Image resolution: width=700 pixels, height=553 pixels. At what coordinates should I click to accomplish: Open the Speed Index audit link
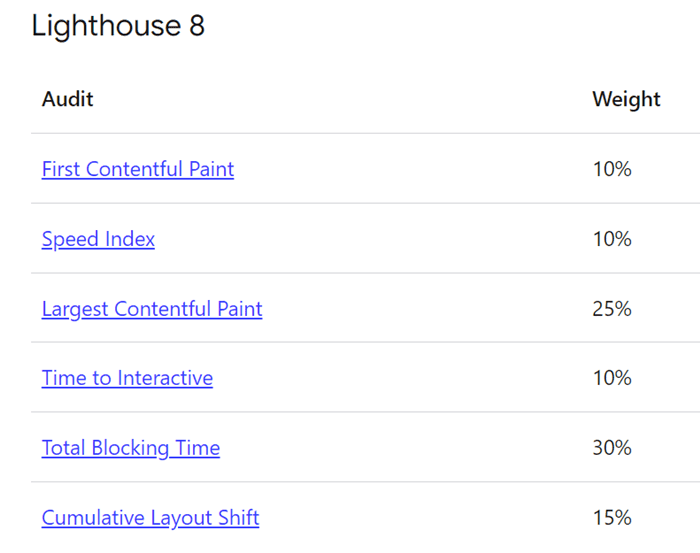coord(98,239)
